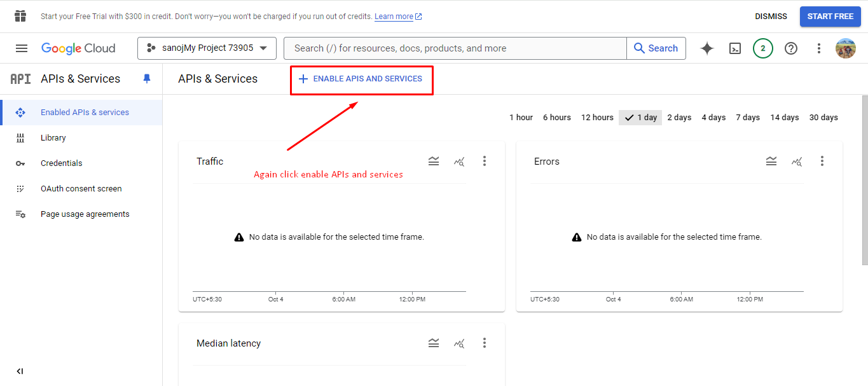Collapse the left sidebar navigation panel
Image resolution: width=868 pixels, height=386 pixels.
coord(20,371)
